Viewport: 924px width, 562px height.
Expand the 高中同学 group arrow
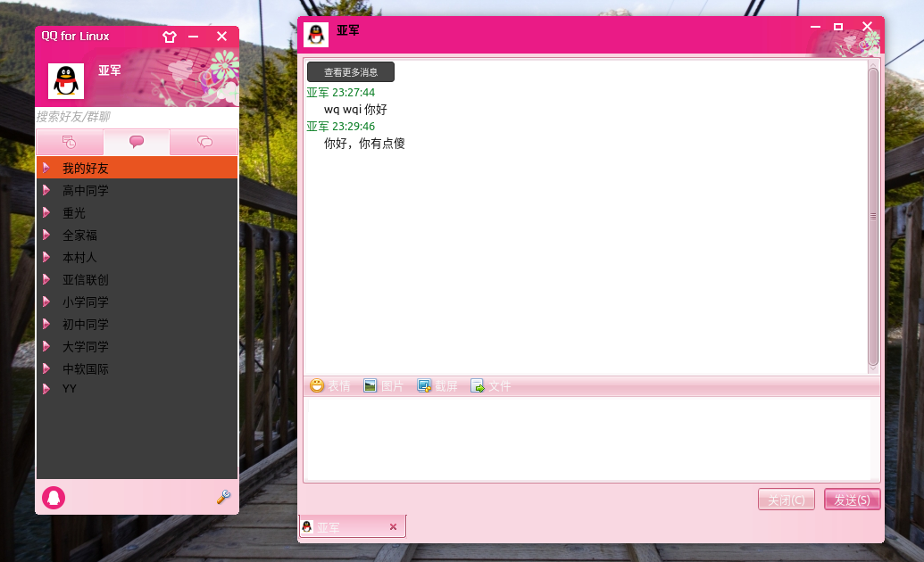point(46,190)
